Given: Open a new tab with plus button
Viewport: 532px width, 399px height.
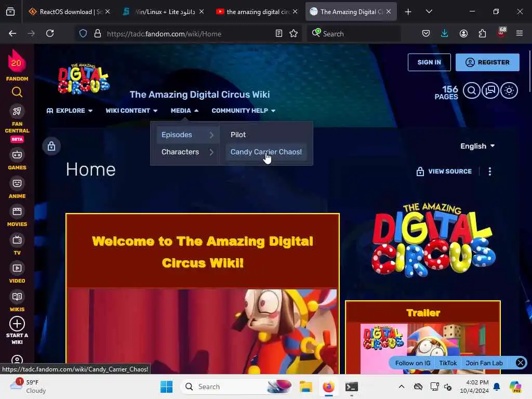Looking at the screenshot, I should [x=408, y=12].
